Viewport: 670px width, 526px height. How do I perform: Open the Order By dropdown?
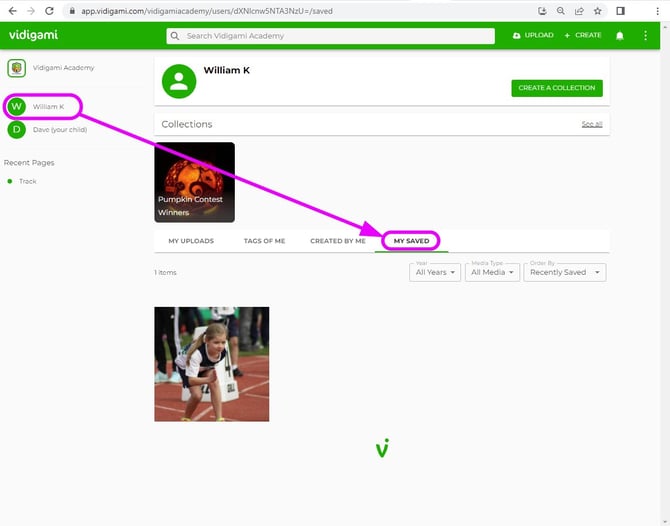point(564,272)
